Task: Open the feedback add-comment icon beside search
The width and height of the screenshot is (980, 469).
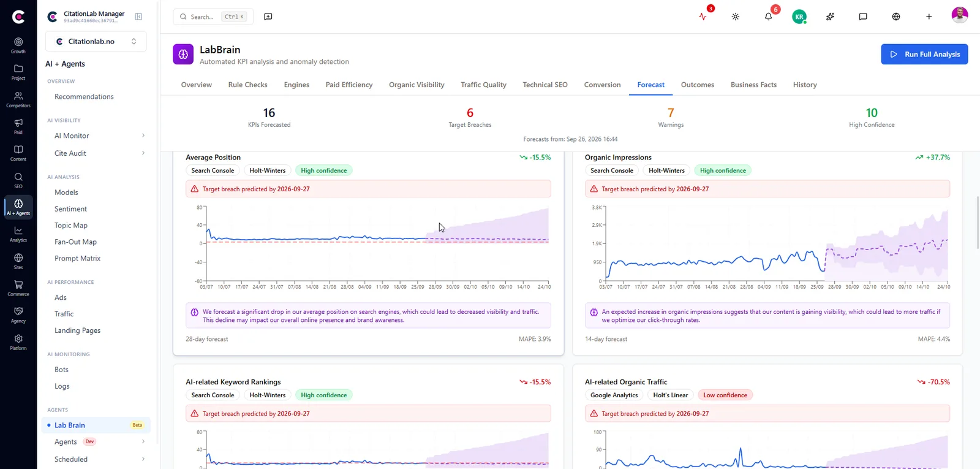Action: point(268,17)
